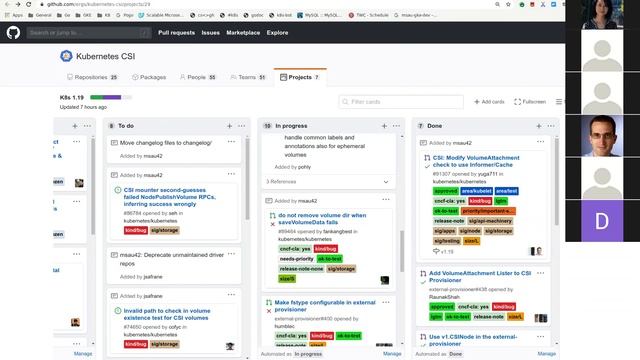The width and height of the screenshot is (640, 360).
Task: Click assignee avatar on do not remove volume dir card
Action: tap(384, 280)
